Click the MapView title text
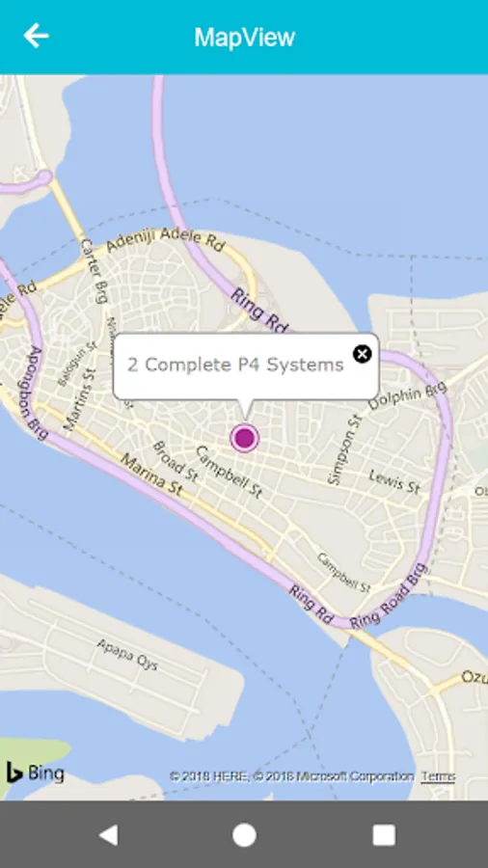 coord(245,37)
